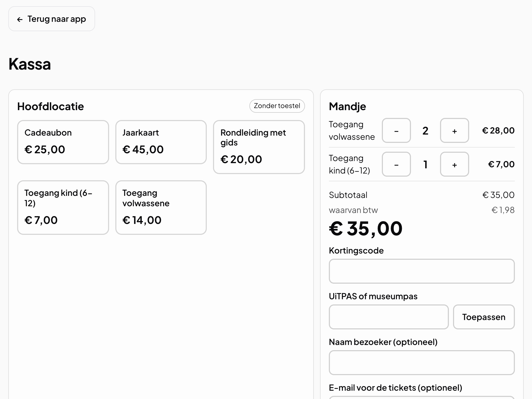
Task: Focus the UiTPAS of museumpas field
Action: 389,317
